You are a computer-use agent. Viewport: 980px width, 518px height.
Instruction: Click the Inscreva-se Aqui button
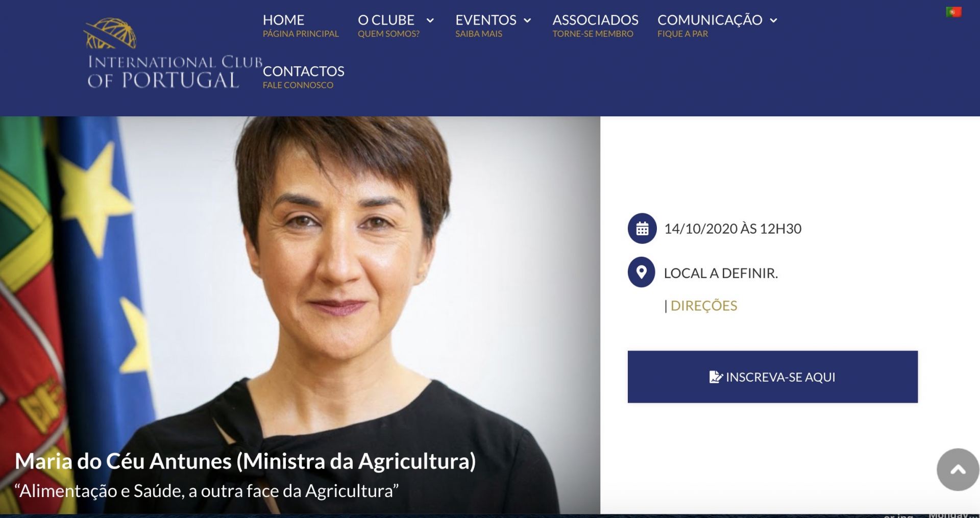tap(772, 377)
